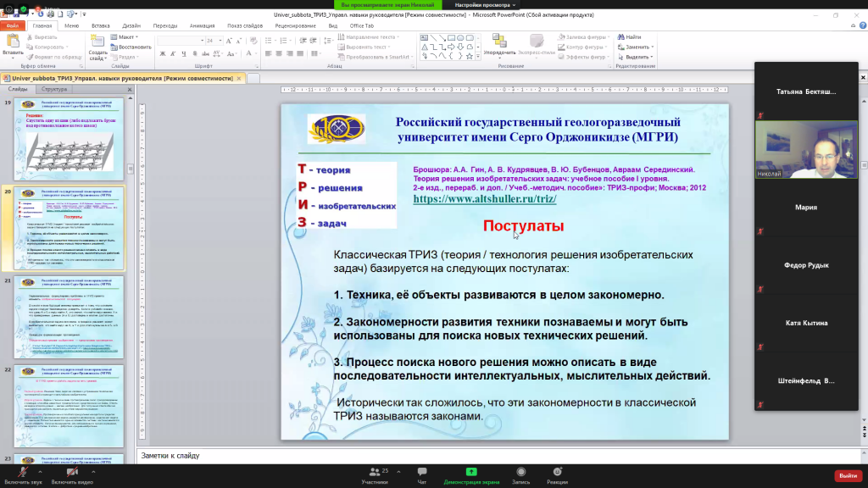Open the font name combo box
Screen dimensions: 868x488
[x=181, y=41]
